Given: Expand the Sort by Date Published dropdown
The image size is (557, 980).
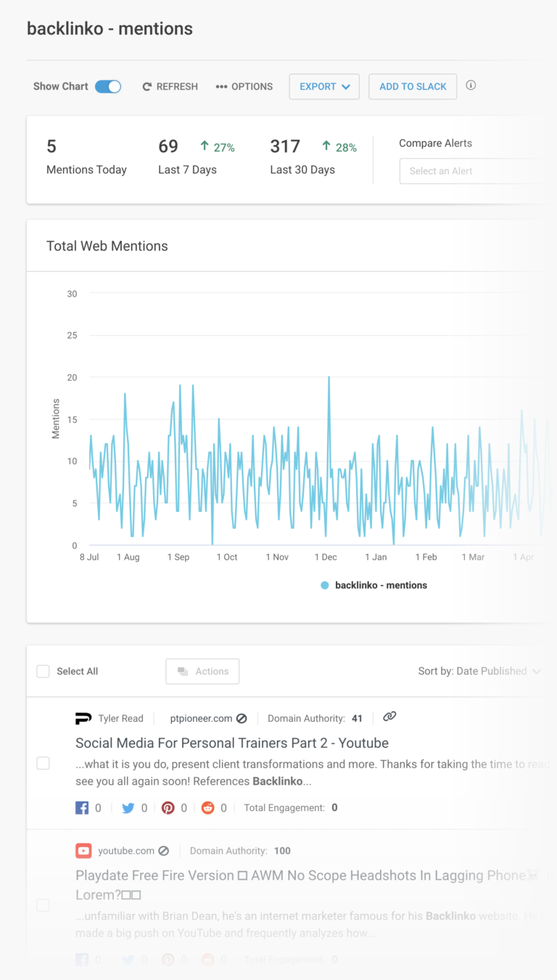Looking at the screenshot, I should (479, 671).
